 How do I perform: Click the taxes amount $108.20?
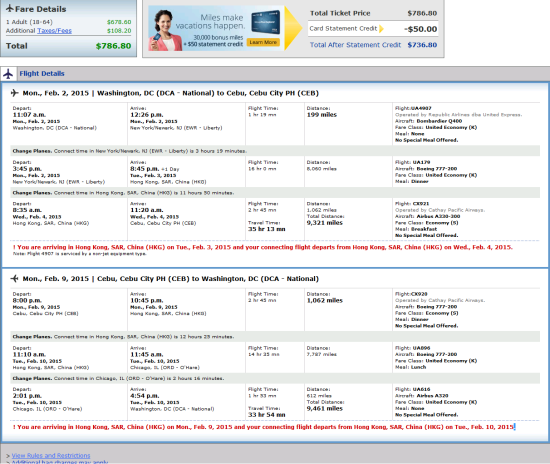(x=119, y=31)
